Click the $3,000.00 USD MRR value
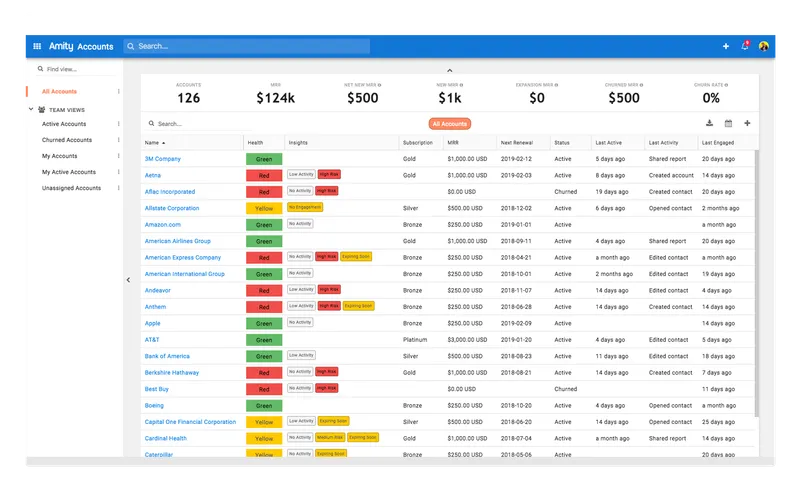Viewport: 800px width, 479px height. click(467, 340)
